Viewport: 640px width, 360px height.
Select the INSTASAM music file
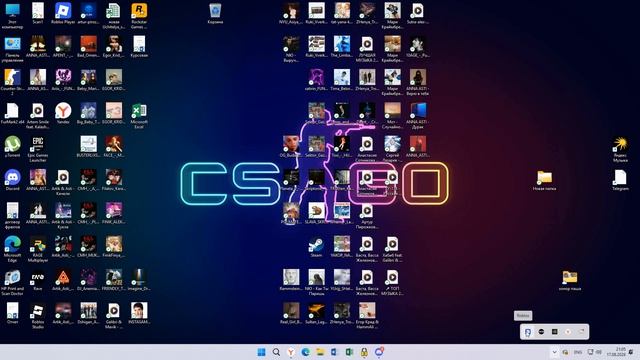coord(139,313)
